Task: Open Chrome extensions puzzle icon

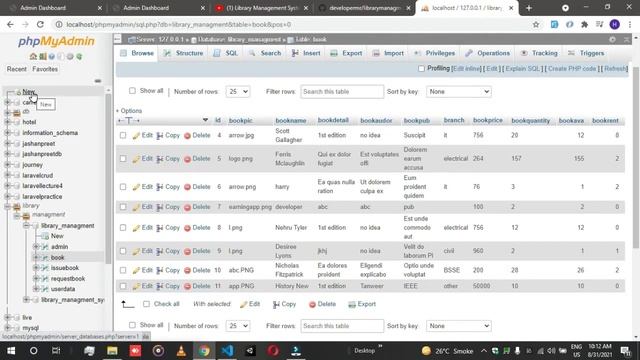Action: (584, 24)
